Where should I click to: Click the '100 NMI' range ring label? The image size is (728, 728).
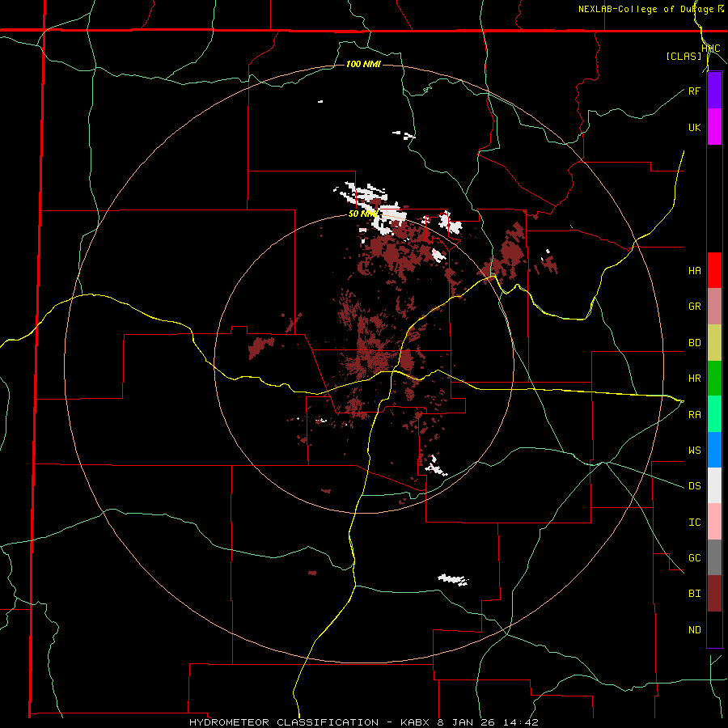tap(363, 64)
